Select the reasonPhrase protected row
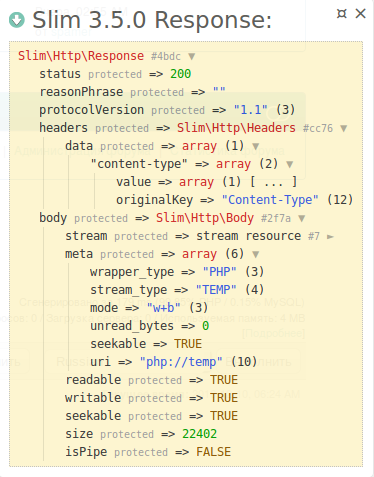 [133, 92]
